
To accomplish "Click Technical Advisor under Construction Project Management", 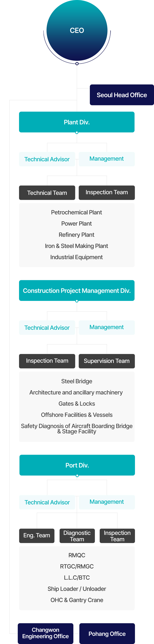I will 47,328.
